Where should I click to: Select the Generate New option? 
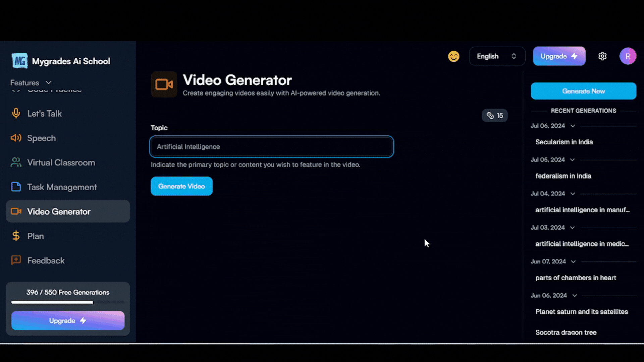(583, 90)
